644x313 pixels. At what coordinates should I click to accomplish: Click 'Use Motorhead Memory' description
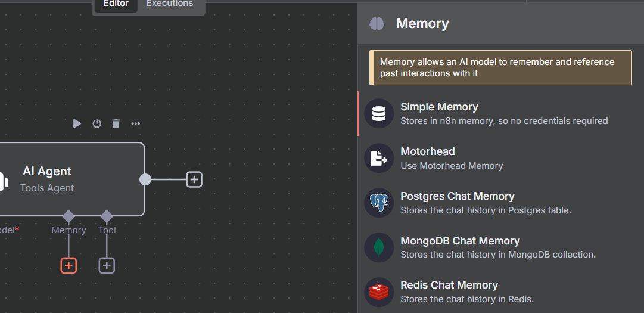pos(452,166)
